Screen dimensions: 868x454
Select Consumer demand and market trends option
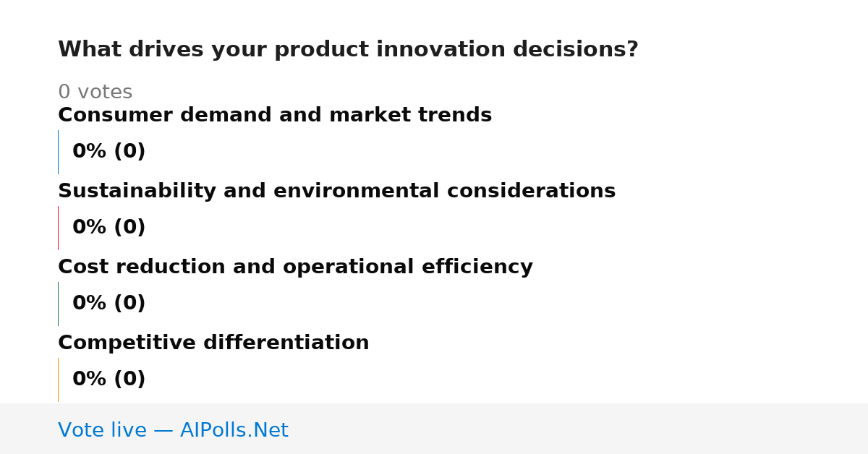click(275, 115)
